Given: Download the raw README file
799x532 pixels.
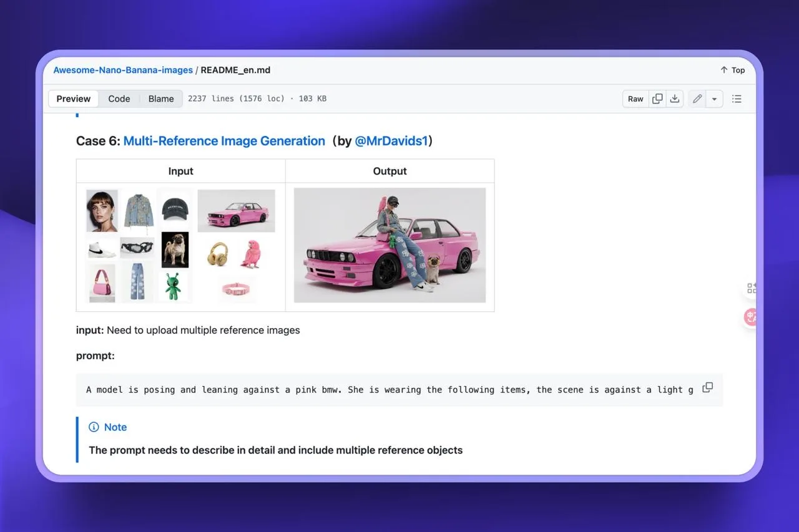Looking at the screenshot, I should tap(674, 99).
